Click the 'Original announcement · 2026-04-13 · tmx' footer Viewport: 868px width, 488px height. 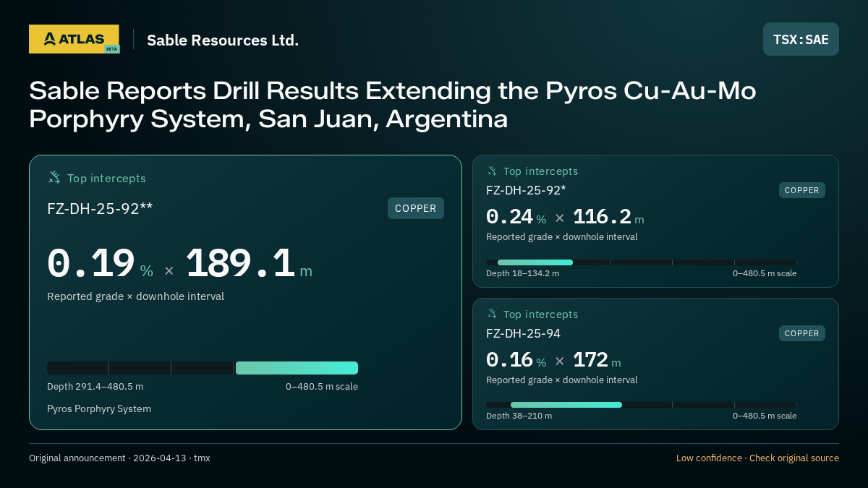pyautogui.click(x=119, y=458)
